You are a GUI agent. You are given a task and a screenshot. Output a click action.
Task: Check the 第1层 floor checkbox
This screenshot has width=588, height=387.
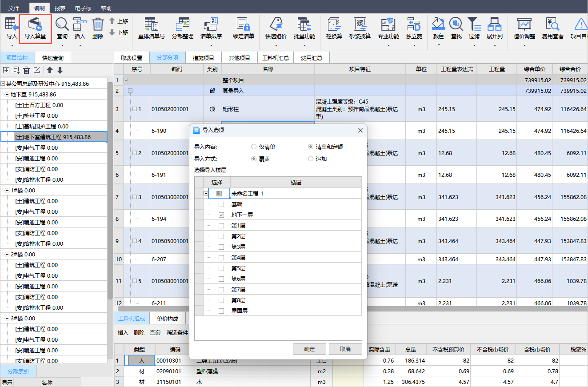click(221, 226)
